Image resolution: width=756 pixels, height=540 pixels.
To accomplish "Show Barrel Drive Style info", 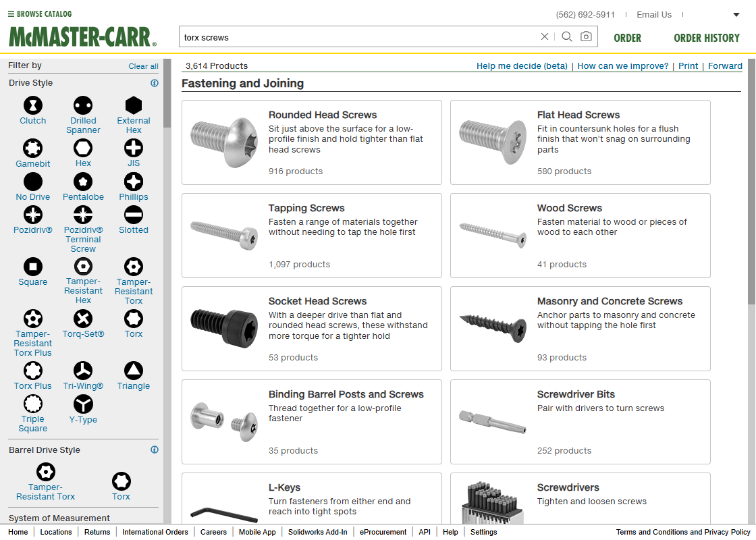I will coord(155,450).
